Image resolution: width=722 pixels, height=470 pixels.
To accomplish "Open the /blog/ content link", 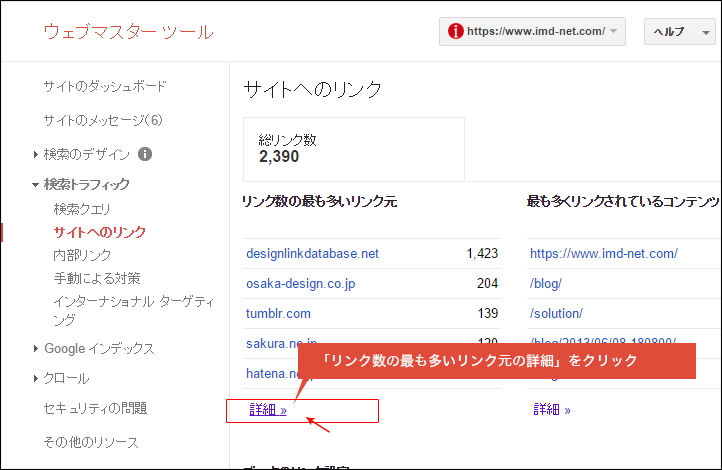I will [x=546, y=284].
